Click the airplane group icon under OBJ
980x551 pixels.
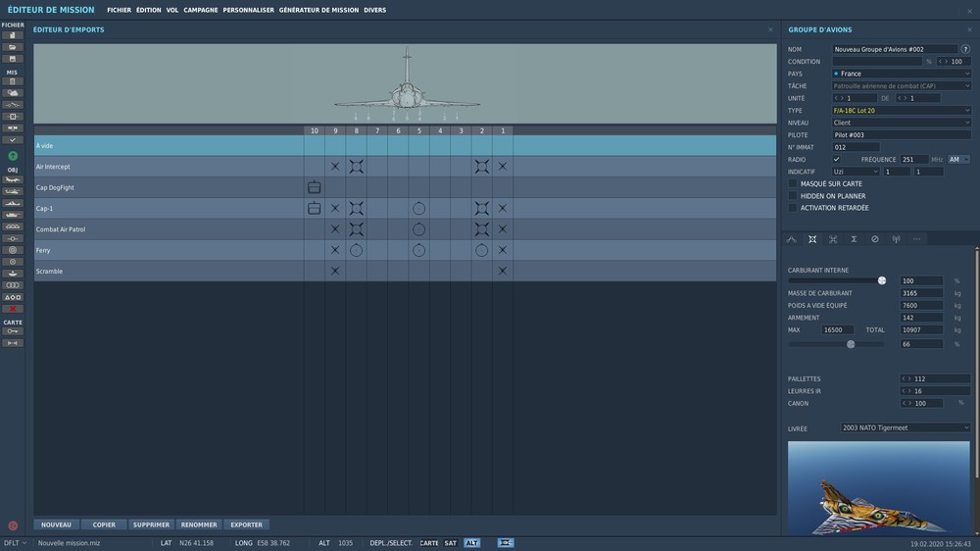click(13, 179)
